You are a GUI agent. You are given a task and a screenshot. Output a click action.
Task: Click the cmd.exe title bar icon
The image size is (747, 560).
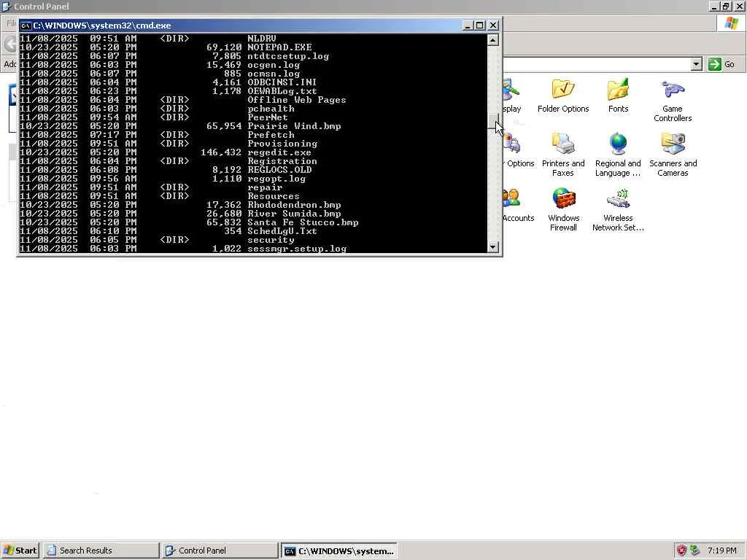[26, 26]
